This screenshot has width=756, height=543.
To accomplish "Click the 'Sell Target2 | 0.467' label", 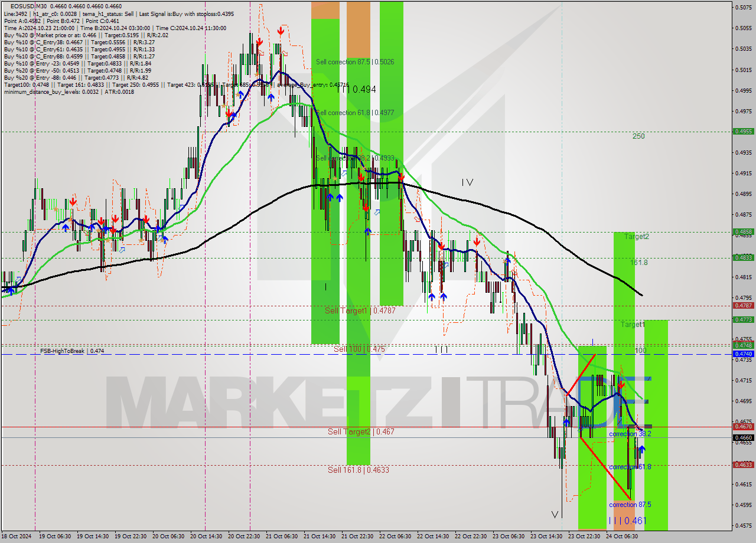I will click(x=361, y=431).
